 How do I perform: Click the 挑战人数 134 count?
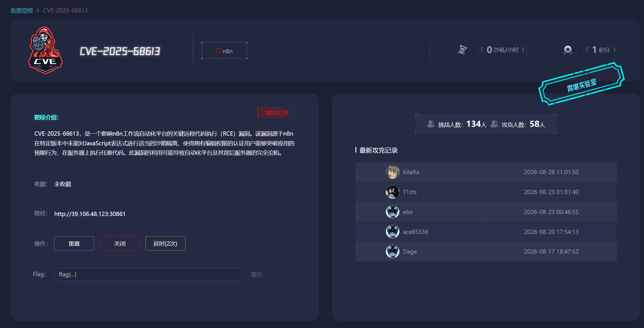click(462, 124)
